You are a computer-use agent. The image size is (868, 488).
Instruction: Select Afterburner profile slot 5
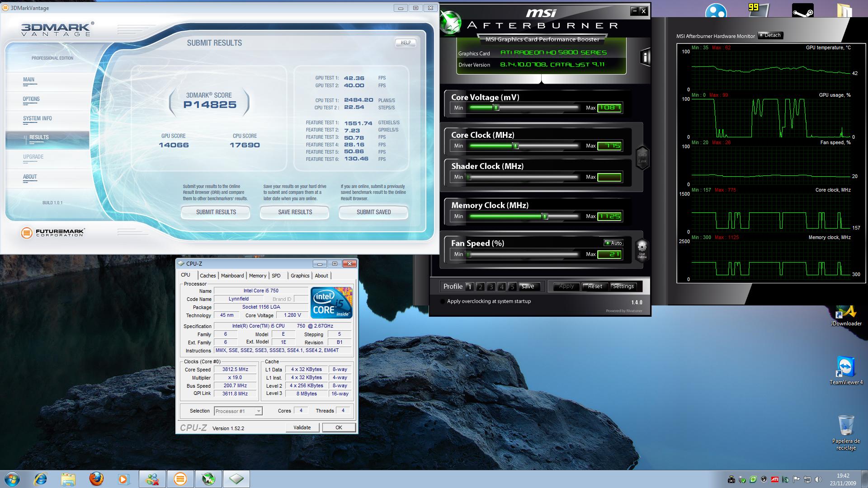click(512, 286)
